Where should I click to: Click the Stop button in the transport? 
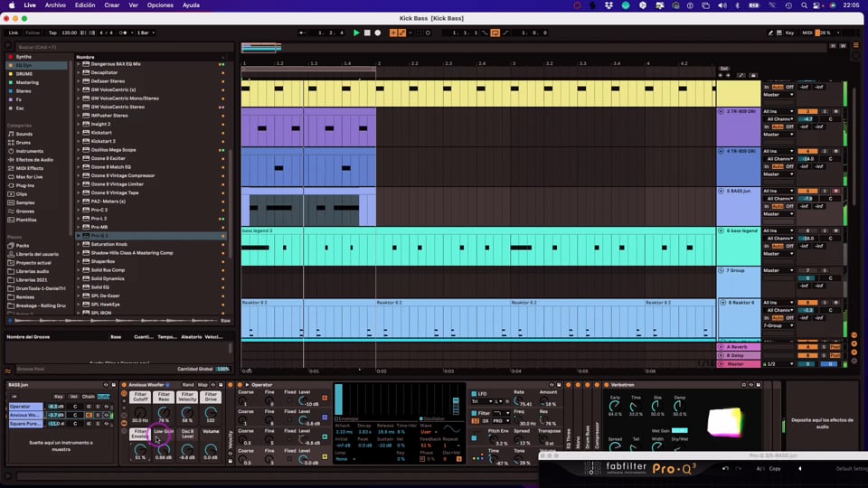[367, 33]
